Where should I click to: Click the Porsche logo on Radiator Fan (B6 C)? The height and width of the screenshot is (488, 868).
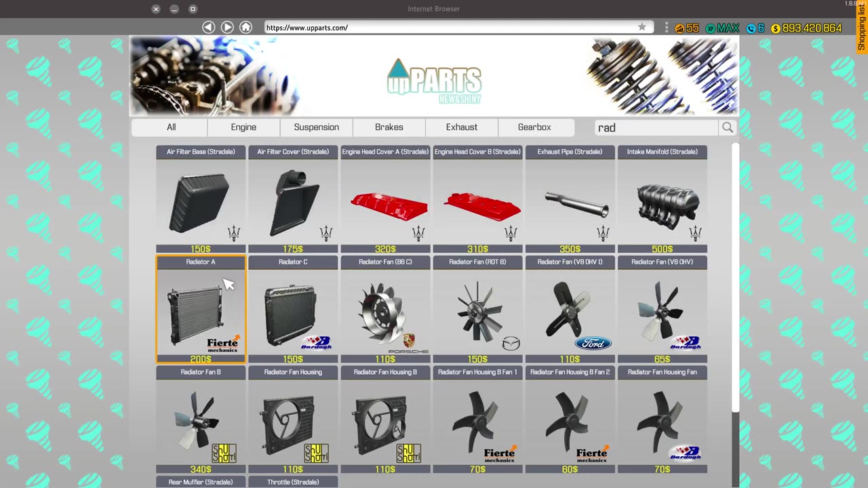(408, 344)
